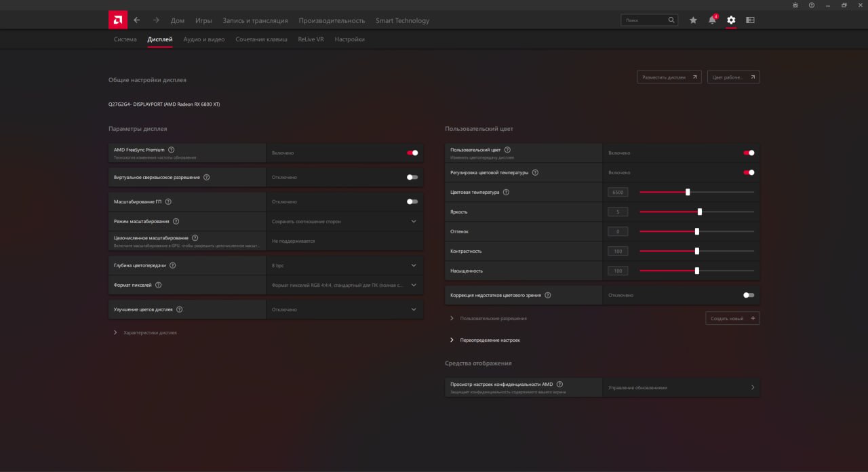Expand Переопределение настроек section
868x472 pixels.
coord(485,340)
